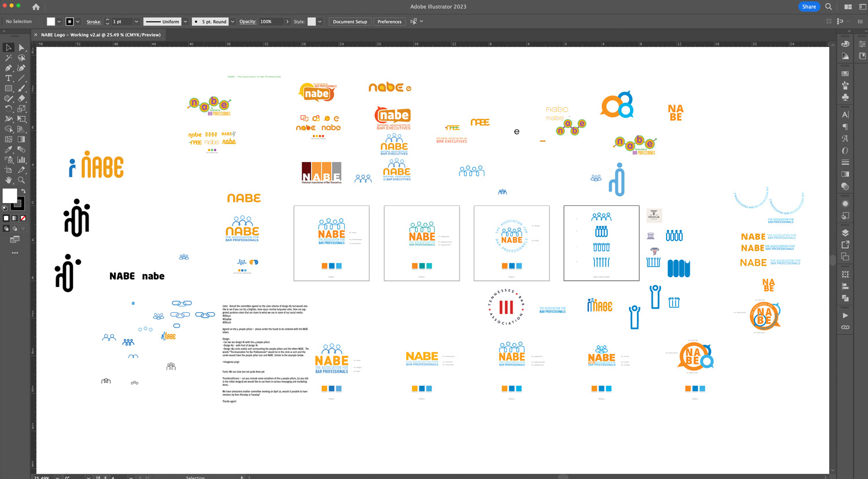Image resolution: width=868 pixels, height=479 pixels.
Task: Select the Zoom tool
Action: (x=21, y=180)
